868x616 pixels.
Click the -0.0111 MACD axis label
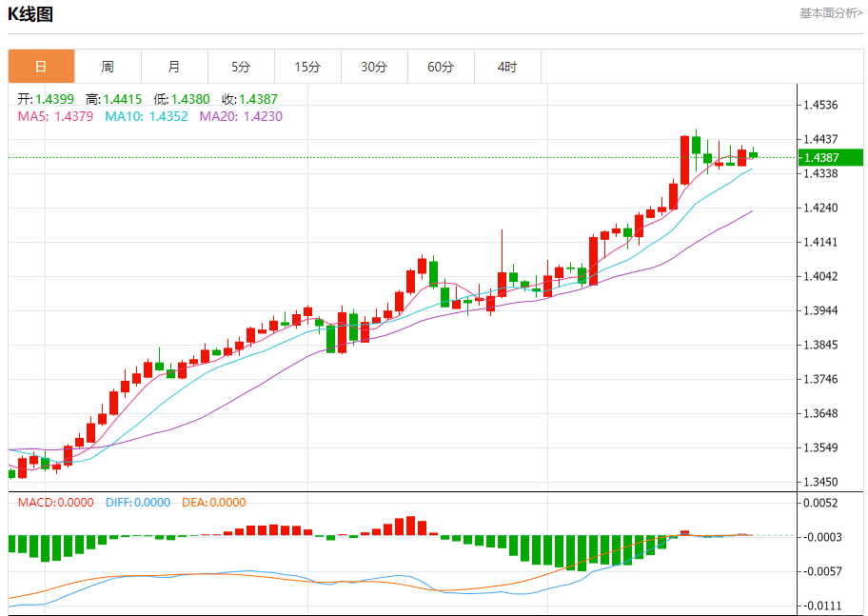pyautogui.click(x=821, y=606)
